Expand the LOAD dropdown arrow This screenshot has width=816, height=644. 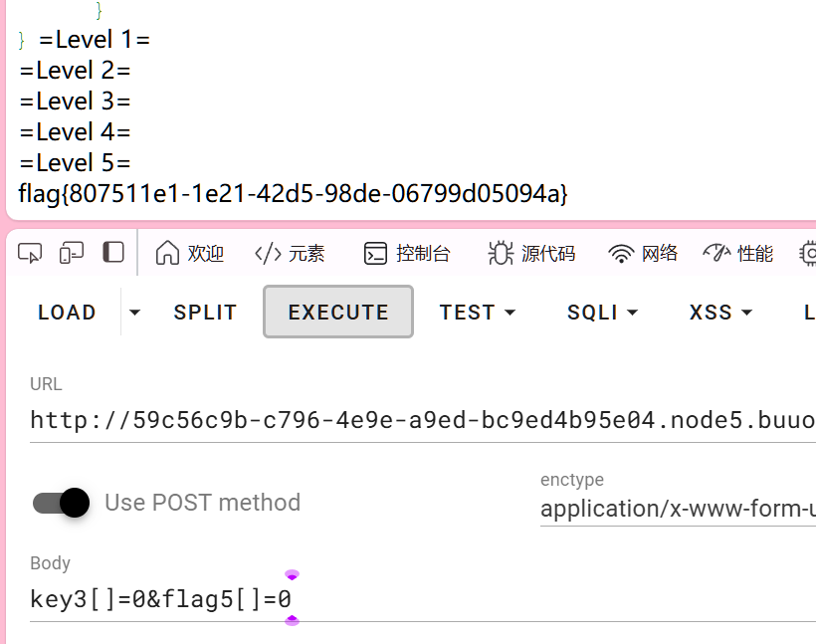click(x=135, y=313)
